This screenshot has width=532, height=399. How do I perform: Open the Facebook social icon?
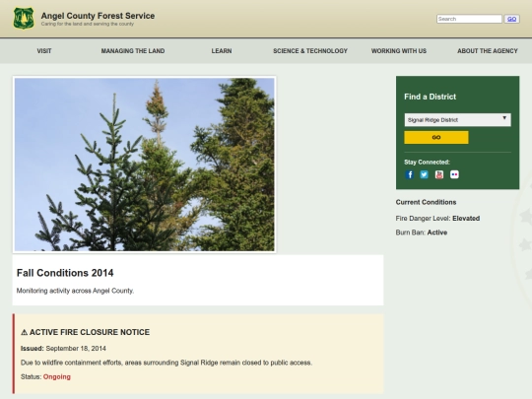pyautogui.click(x=410, y=174)
